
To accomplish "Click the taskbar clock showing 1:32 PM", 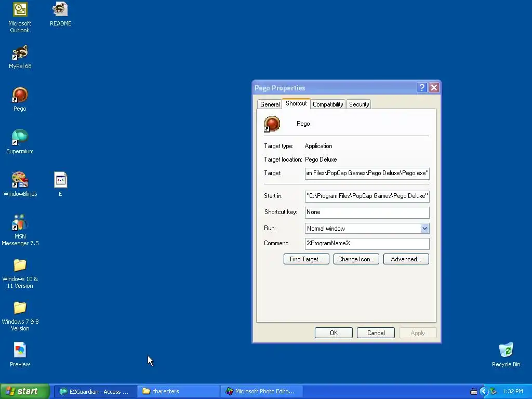I will tap(513, 392).
